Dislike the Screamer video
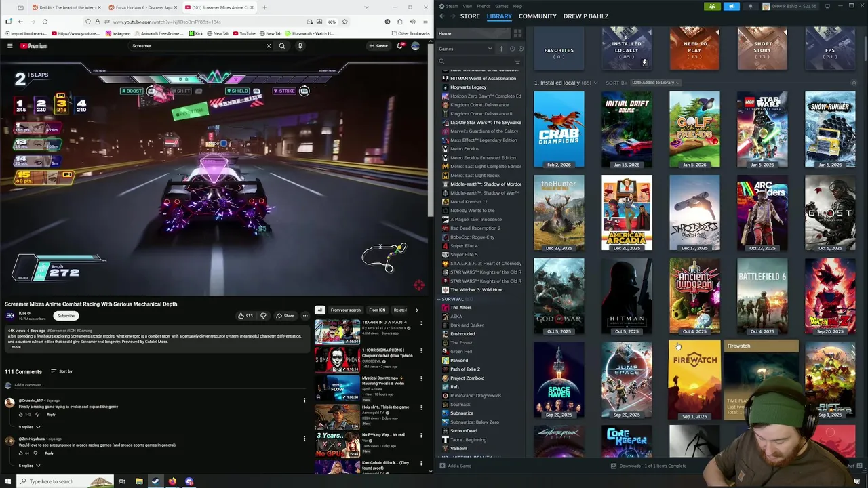 (263, 316)
